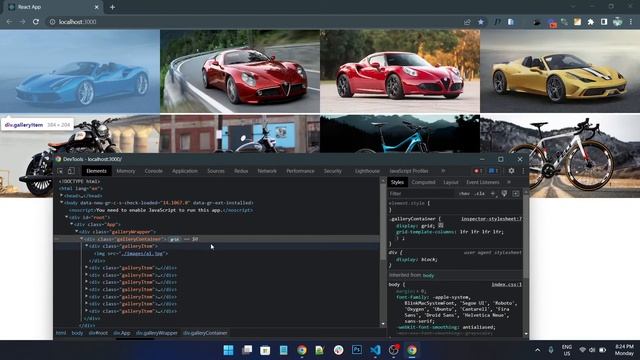640x360 pixels.
Task: Bookmark this page with the star icon
Action: point(481,22)
